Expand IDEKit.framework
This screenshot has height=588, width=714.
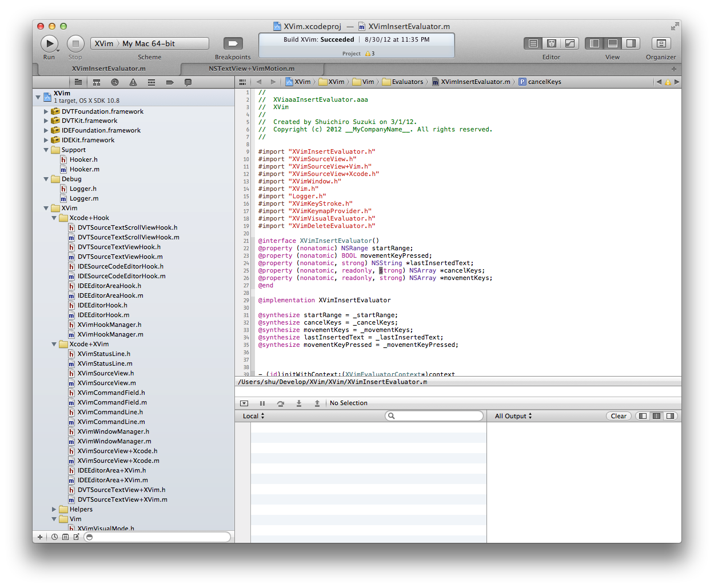(46, 140)
